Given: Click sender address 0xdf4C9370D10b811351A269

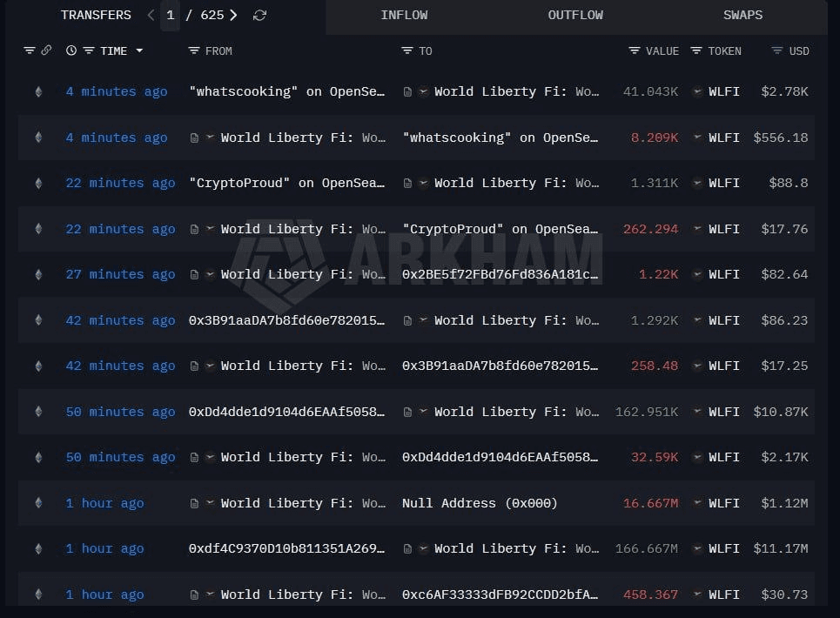Looking at the screenshot, I should point(286,548).
